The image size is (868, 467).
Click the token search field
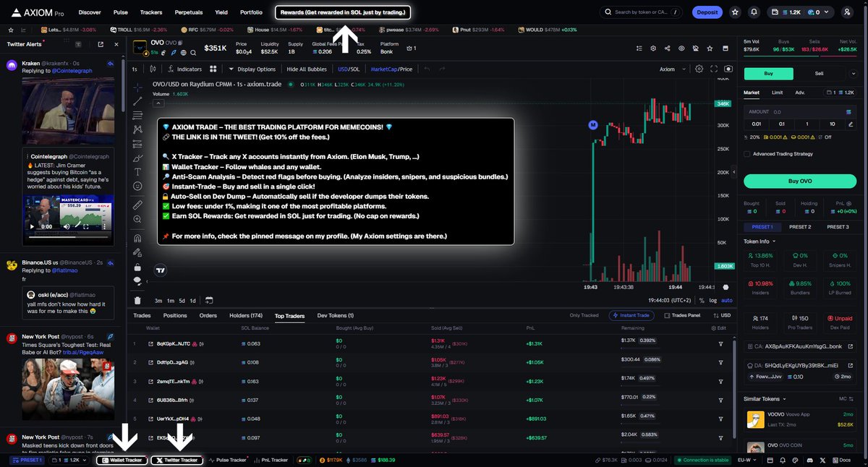(x=640, y=12)
